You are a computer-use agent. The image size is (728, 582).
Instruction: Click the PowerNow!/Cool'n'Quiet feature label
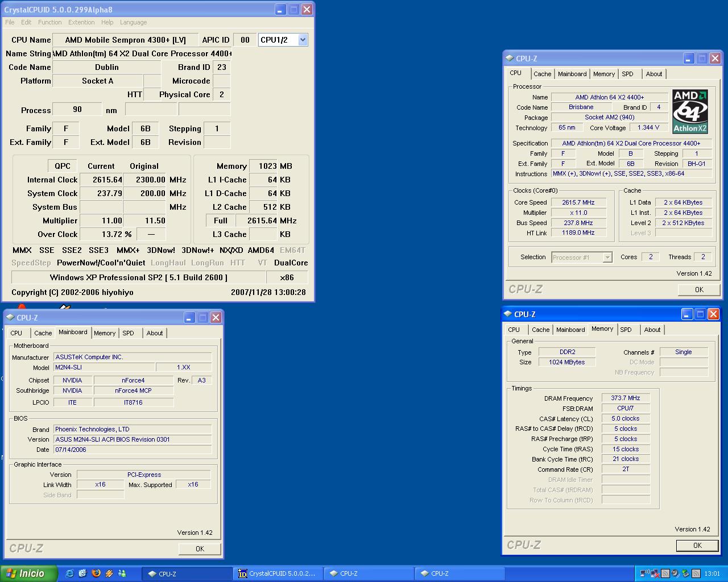[101, 263]
